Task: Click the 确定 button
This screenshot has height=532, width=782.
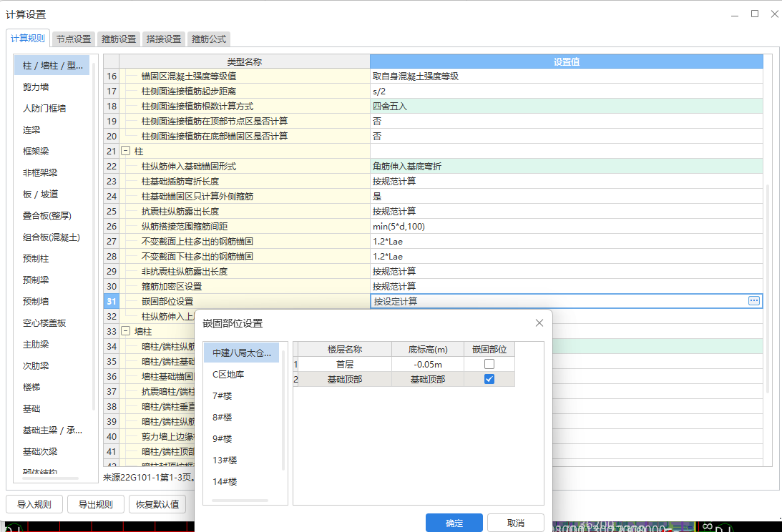Action: tap(454, 523)
